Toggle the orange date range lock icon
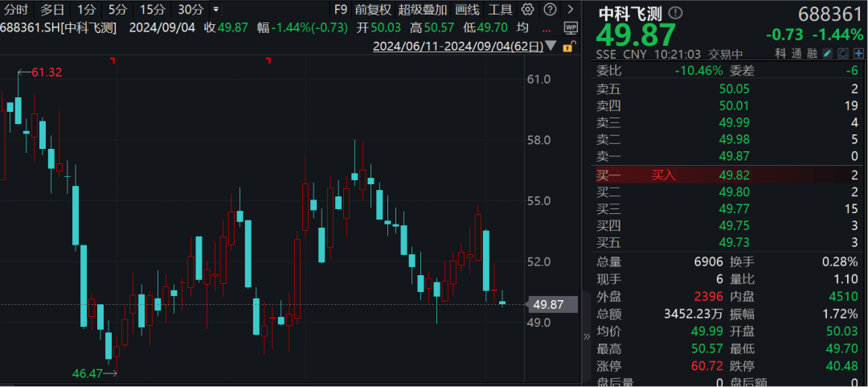The image size is (868, 387). (x=567, y=47)
